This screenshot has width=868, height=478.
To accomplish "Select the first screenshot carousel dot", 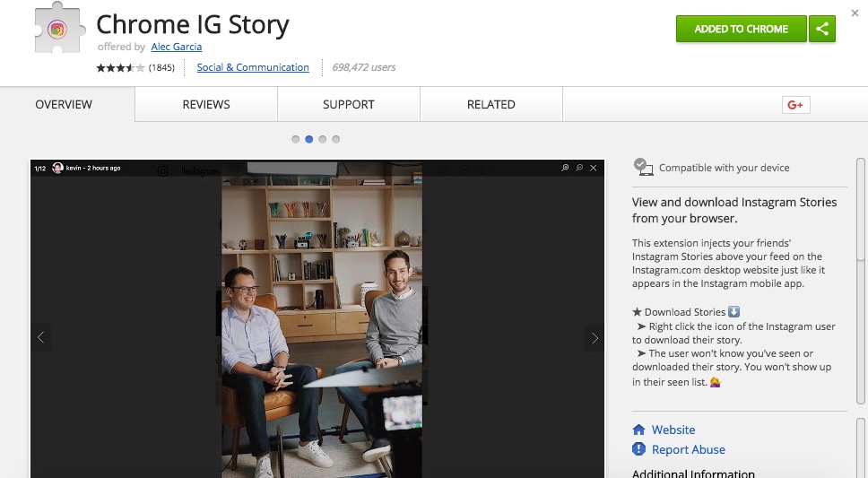I will coord(296,139).
